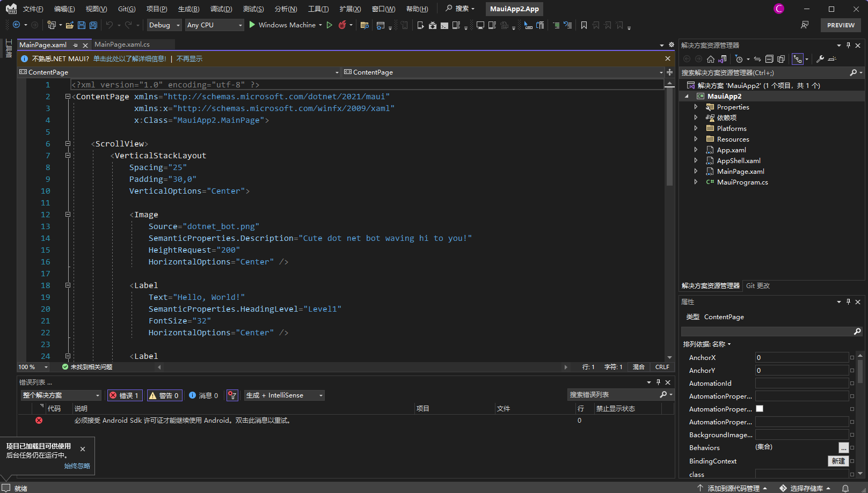Open Solution Explorer properties wrench icon
This screenshot has width=868, height=493.
820,59
